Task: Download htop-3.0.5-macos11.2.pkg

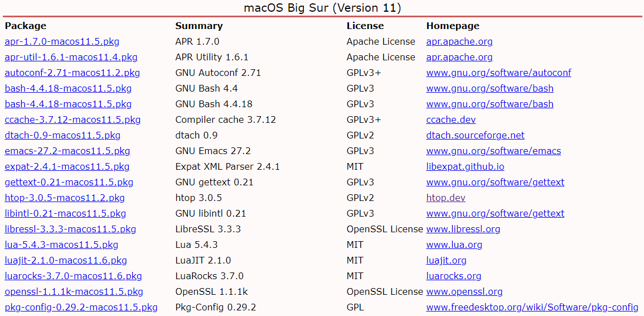Action: coord(65,198)
